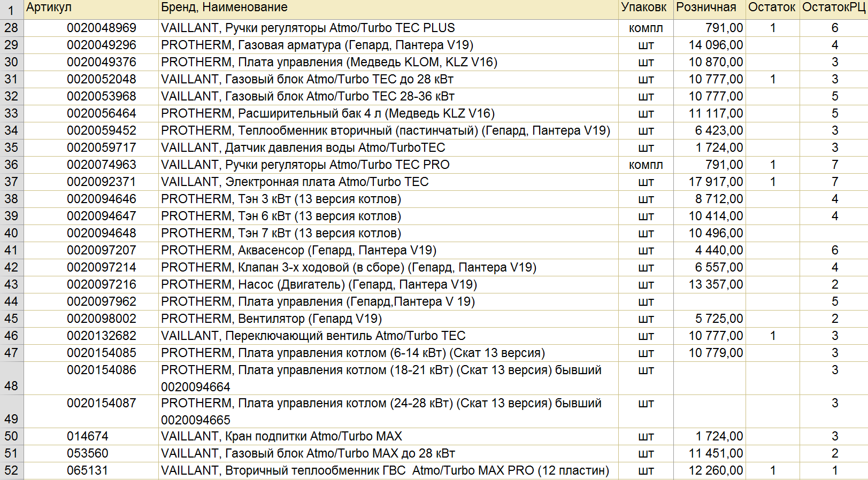
Task: Select article cell 053560
Action: [x=91, y=453]
